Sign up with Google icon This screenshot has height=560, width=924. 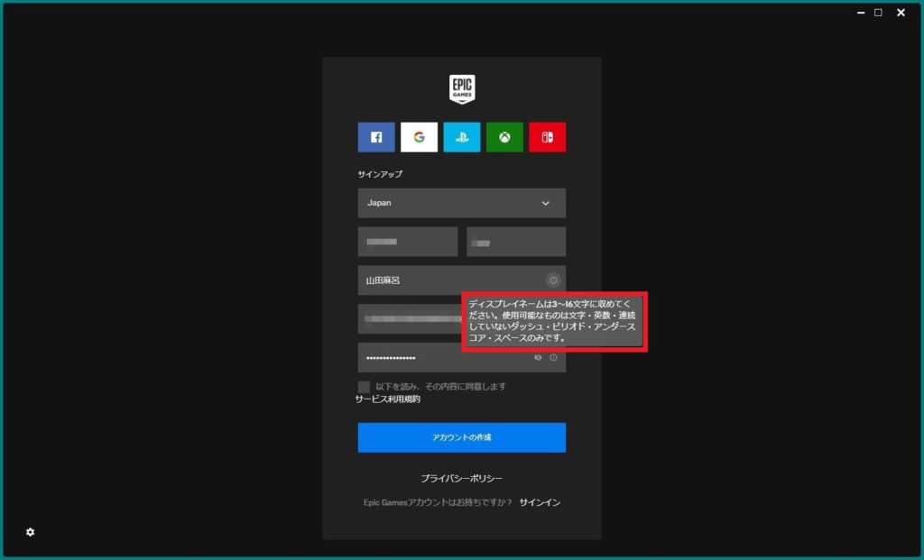click(419, 137)
